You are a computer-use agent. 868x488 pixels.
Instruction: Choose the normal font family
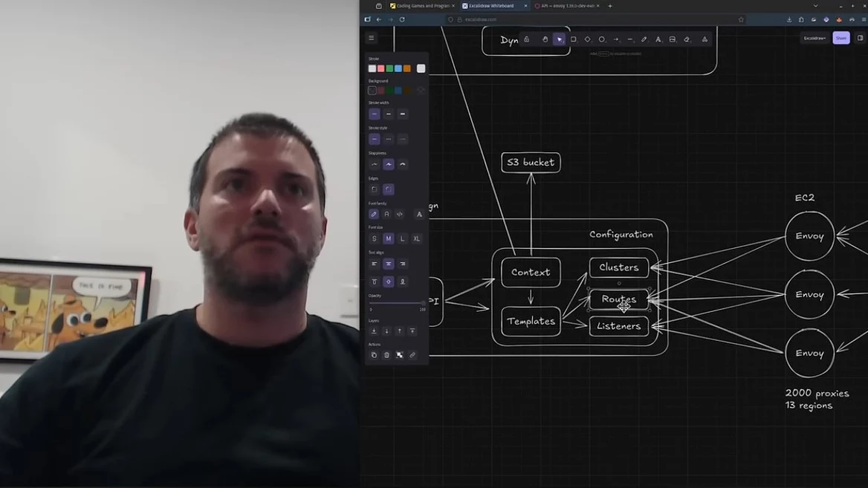386,214
